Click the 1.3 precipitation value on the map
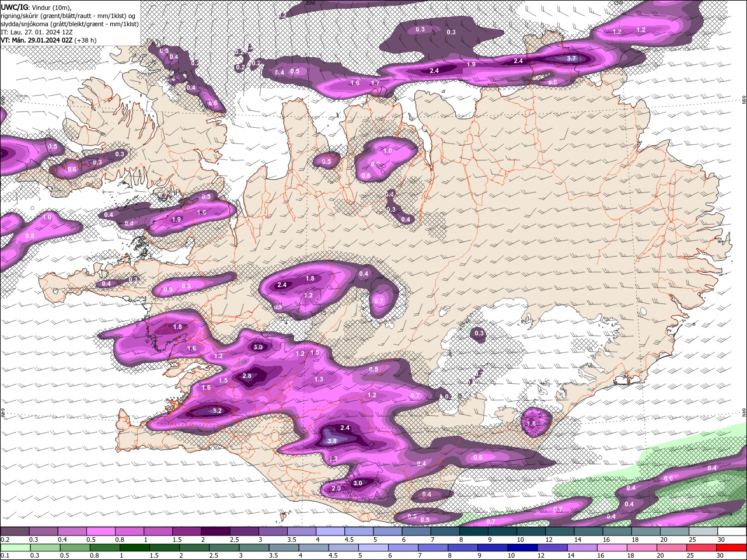747x560 pixels. (x=319, y=379)
